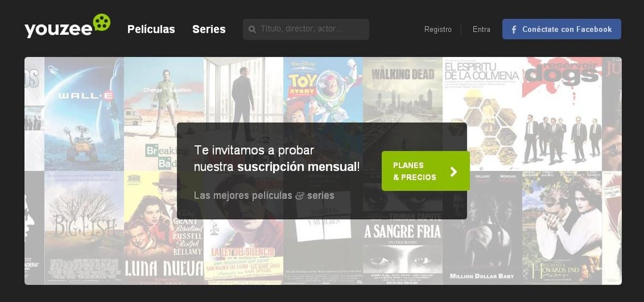Click the arrow on Planes & Precios button
This screenshot has width=644, height=302.
453,171
